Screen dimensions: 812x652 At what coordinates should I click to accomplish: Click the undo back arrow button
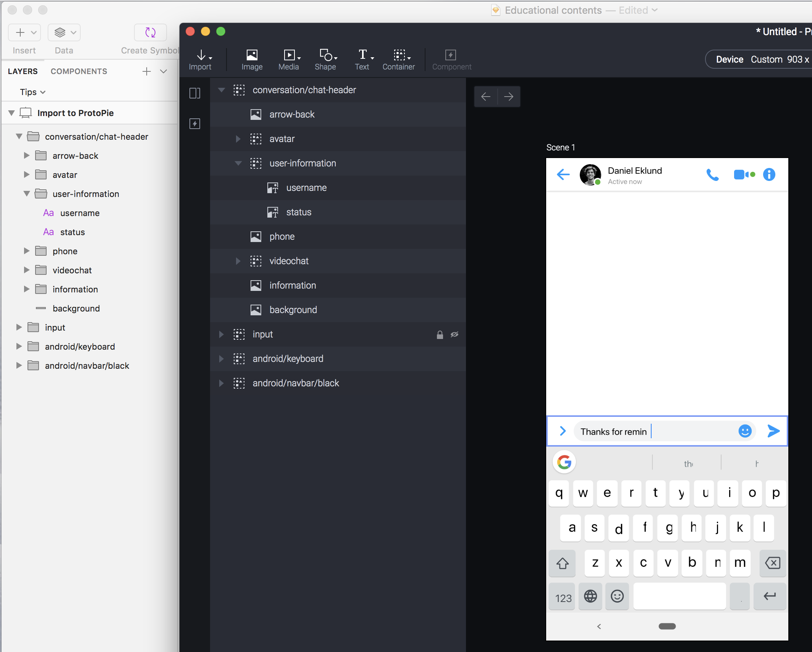(486, 97)
